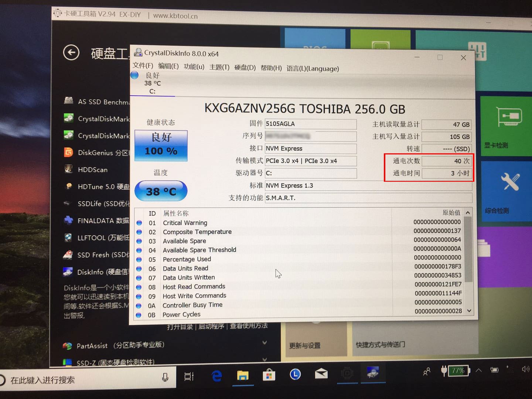Click the scroll-up arrow of attribute list
Viewport: 532px width, 399px height.
coord(468,212)
